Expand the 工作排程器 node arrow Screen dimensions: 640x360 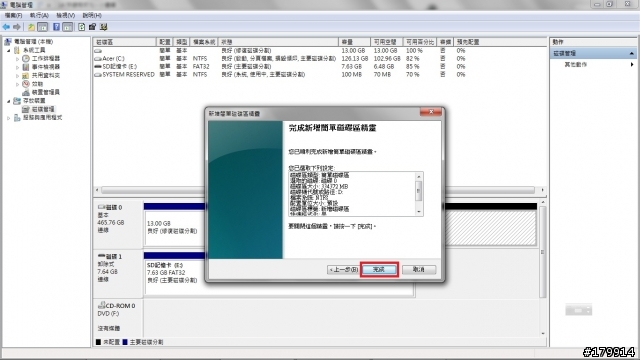[18, 59]
